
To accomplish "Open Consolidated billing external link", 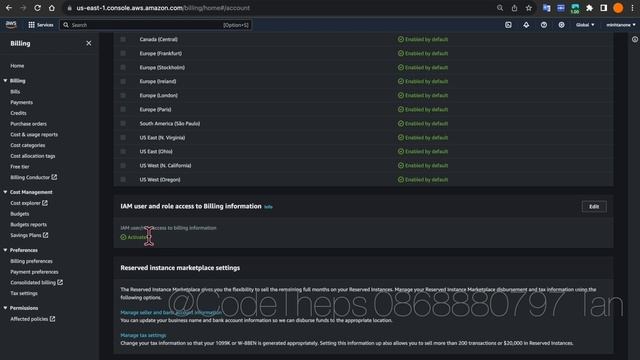I will [36, 282].
